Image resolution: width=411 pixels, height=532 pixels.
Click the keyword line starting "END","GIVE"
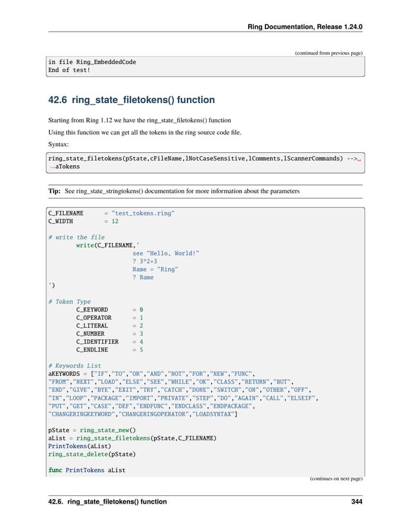(x=180, y=390)
